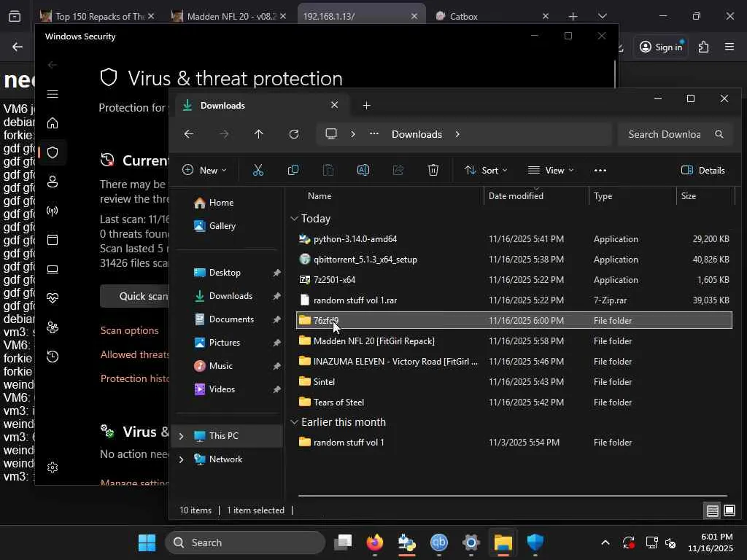Select qbittorrent_5.1.3_x64_setup file
This screenshot has width=747, height=560.
[514, 260]
